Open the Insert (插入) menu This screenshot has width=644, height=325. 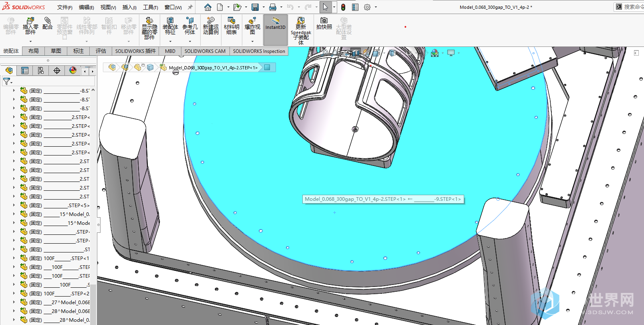tap(129, 7)
